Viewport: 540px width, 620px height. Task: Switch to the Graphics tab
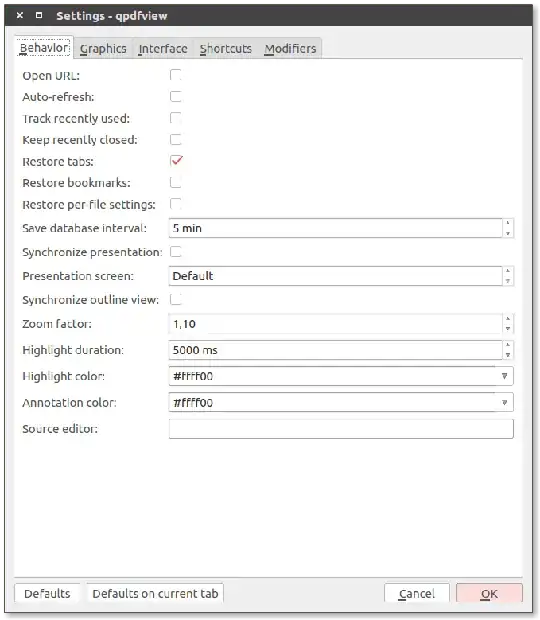(103, 49)
